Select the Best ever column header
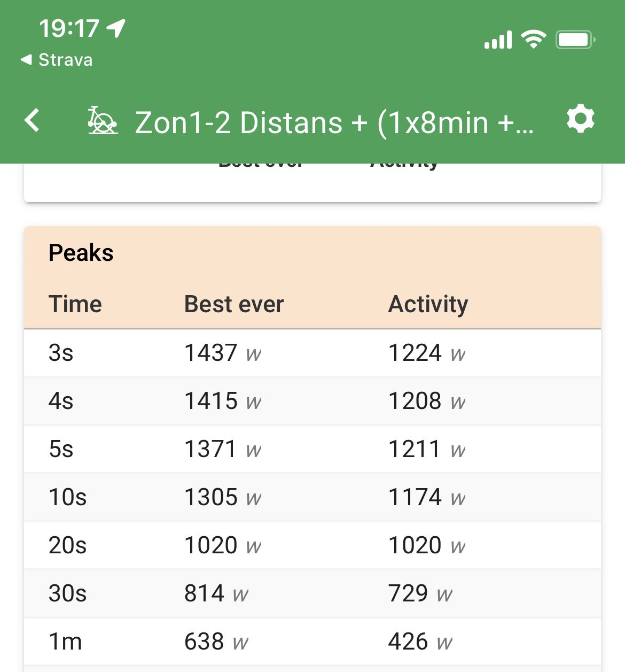This screenshot has height=672, width=625. (234, 304)
